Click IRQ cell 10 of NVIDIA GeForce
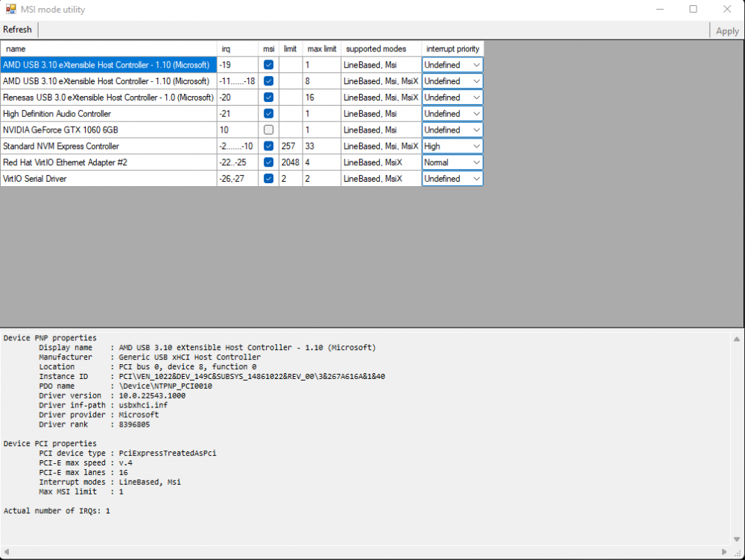The height and width of the screenshot is (560, 745). point(238,130)
